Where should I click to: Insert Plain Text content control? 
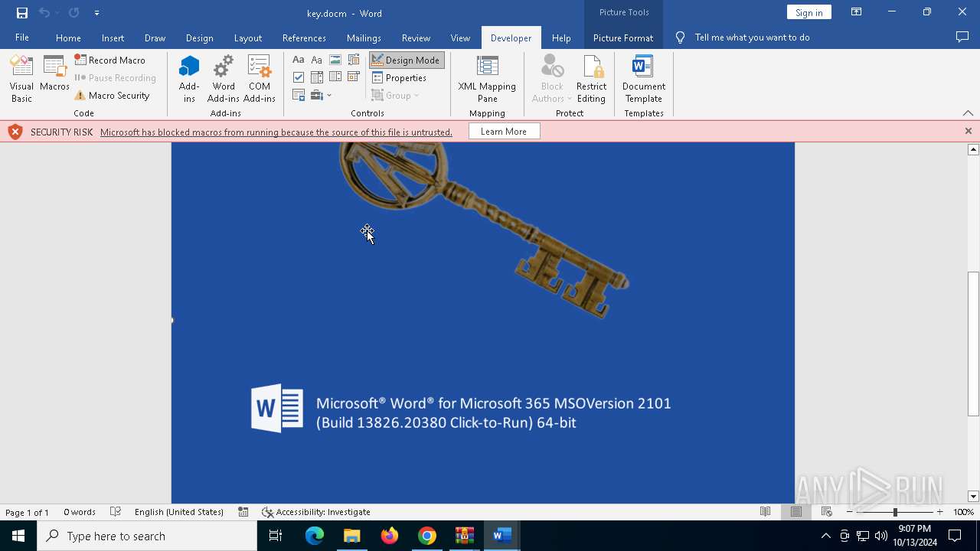pyautogui.click(x=317, y=60)
